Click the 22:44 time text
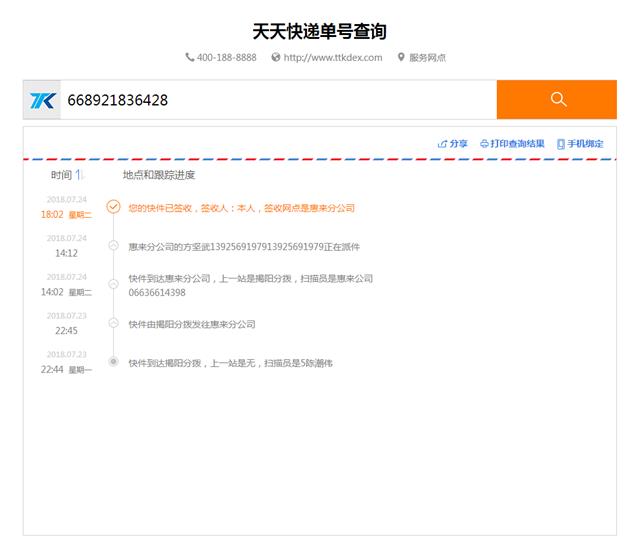This screenshot has height=547, width=640. 52,369
